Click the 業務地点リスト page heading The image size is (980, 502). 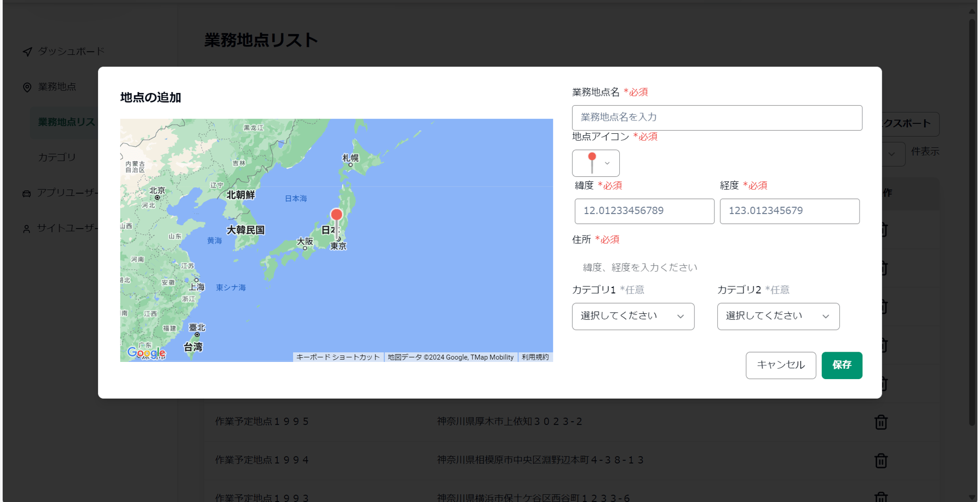[x=261, y=40]
